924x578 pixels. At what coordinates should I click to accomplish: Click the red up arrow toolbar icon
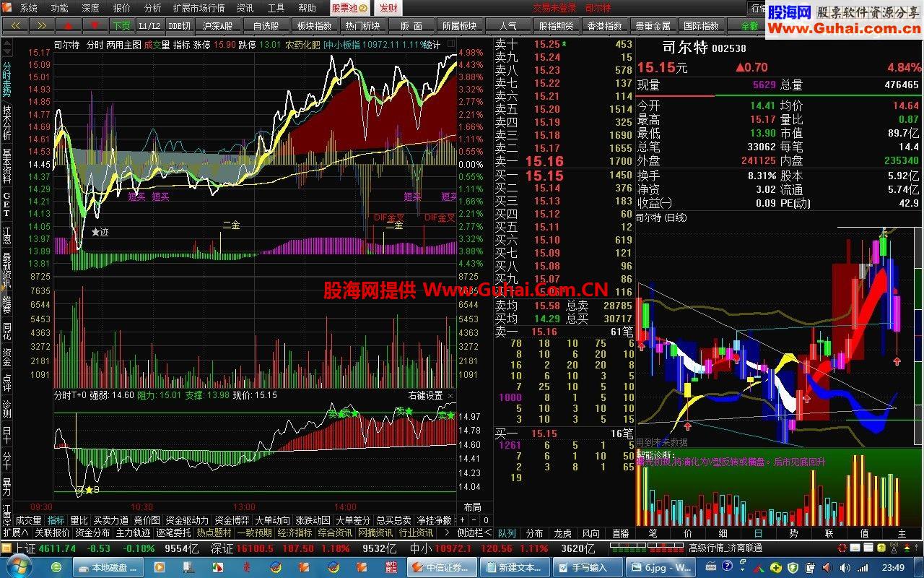pos(69,25)
